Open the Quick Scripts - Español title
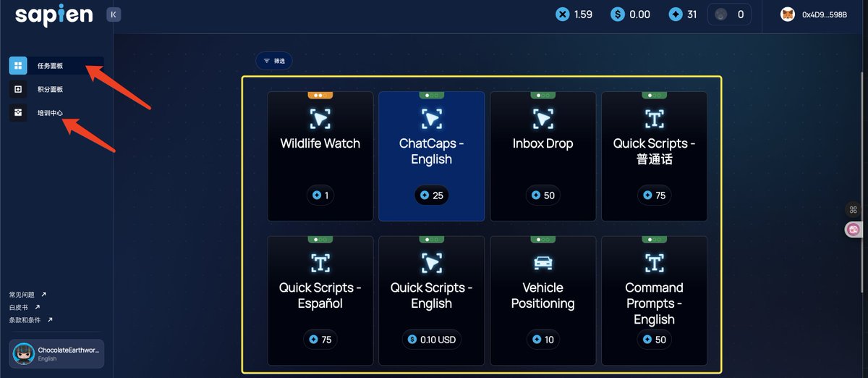 click(320, 295)
